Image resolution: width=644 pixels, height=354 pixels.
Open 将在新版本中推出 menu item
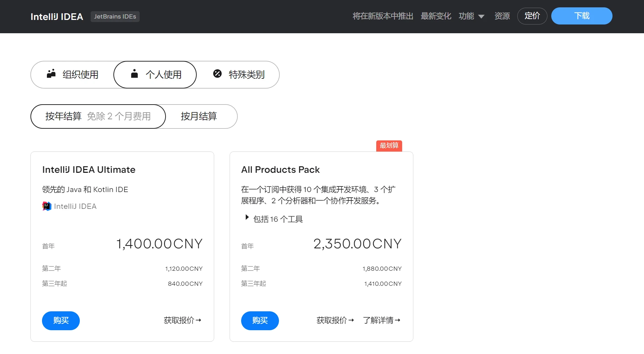(383, 16)
